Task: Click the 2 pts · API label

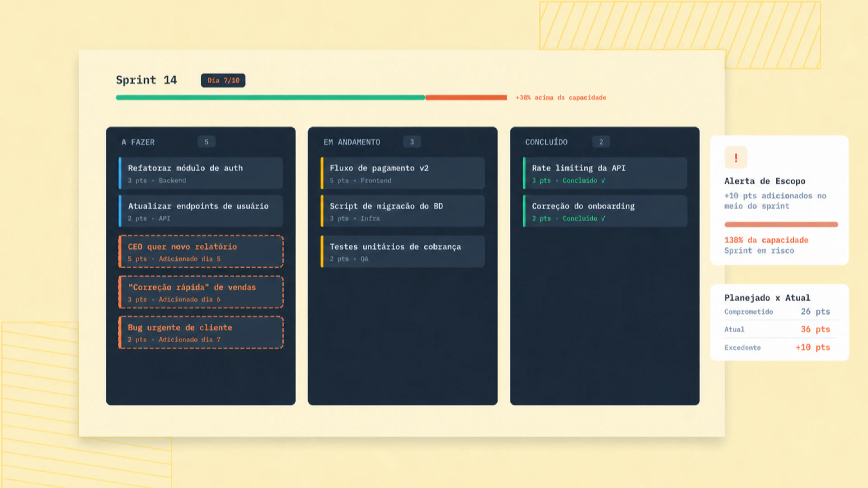Action: [149, 218]
